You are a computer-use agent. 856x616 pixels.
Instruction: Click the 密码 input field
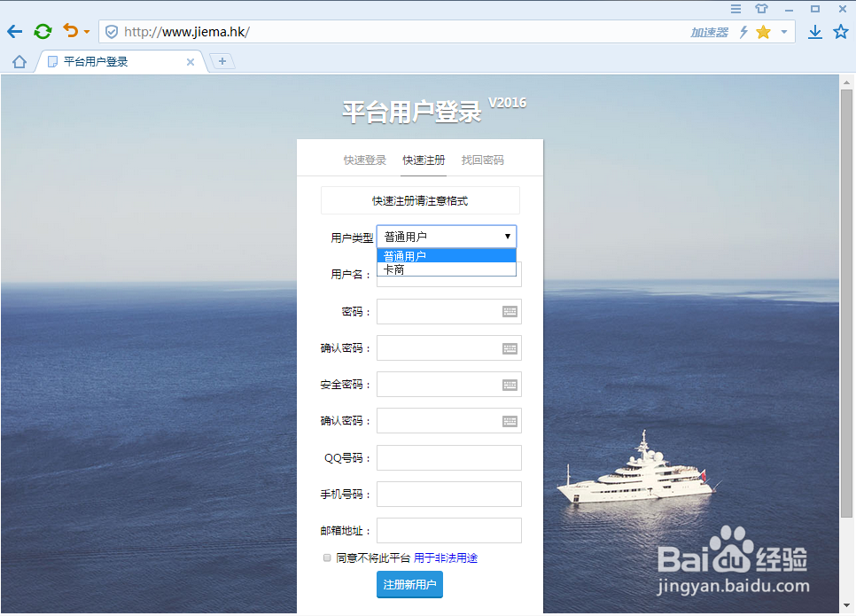pyautogui.click(x=448, y=311)
